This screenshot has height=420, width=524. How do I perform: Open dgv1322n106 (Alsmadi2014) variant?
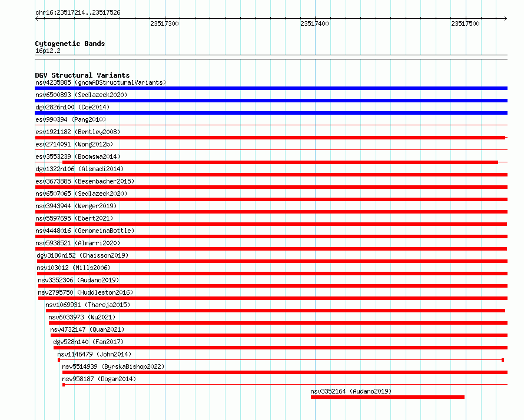tap(79, 169)
